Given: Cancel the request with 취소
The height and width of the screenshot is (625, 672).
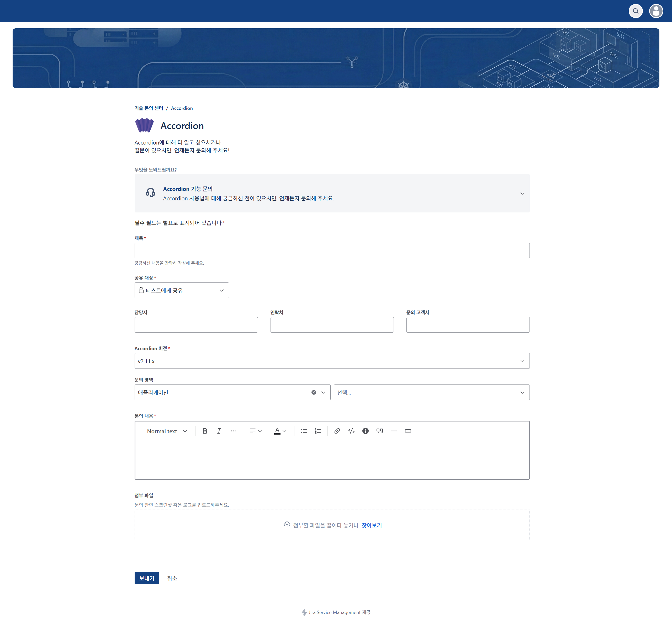Looking at the screenshot, I should point(172,578).
